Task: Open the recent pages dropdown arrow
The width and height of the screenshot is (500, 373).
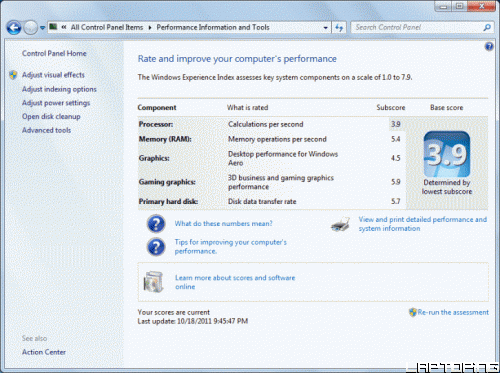Action: click(x=42, y=28)
